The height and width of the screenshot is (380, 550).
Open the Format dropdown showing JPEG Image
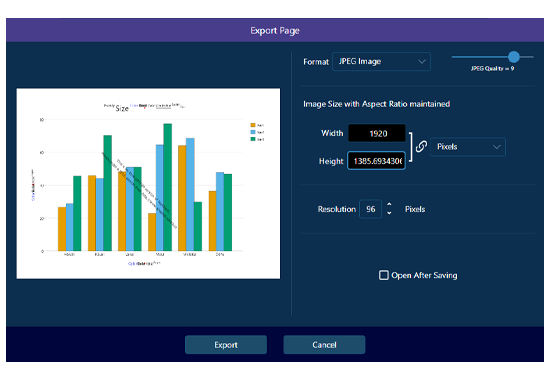coord(381,61)
